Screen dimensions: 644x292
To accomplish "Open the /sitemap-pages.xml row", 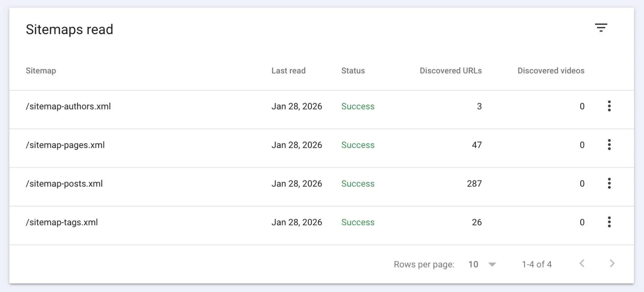I will [65, 145].
